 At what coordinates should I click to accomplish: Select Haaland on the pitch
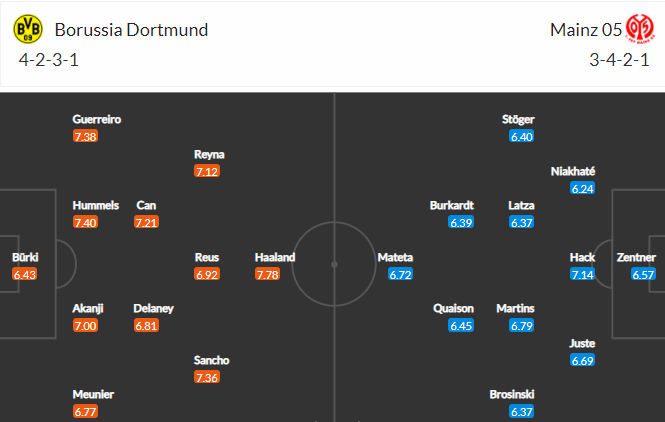pos(275,257)
